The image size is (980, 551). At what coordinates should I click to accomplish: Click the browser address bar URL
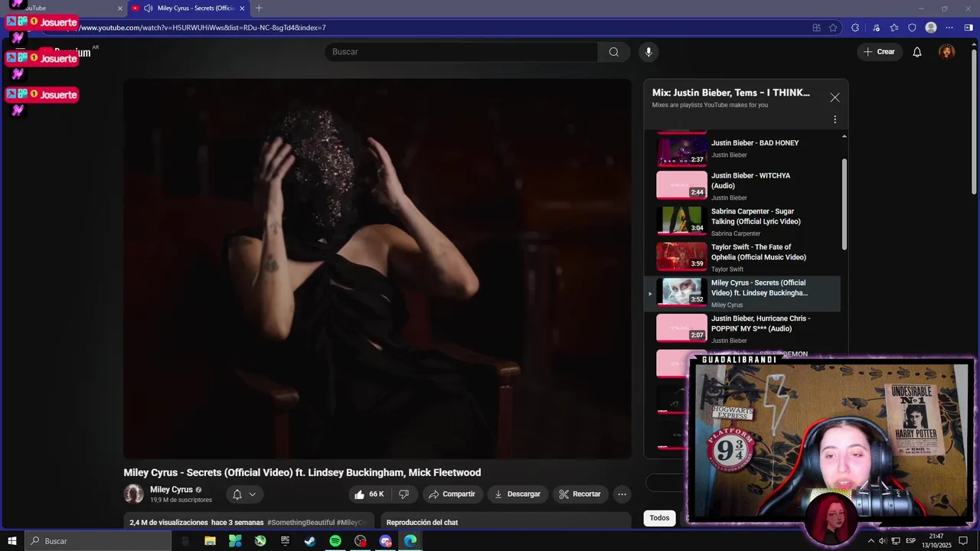(204, 28)
